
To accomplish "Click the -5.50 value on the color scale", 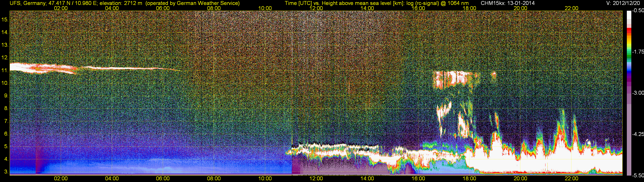I will [x=638, y=176].
